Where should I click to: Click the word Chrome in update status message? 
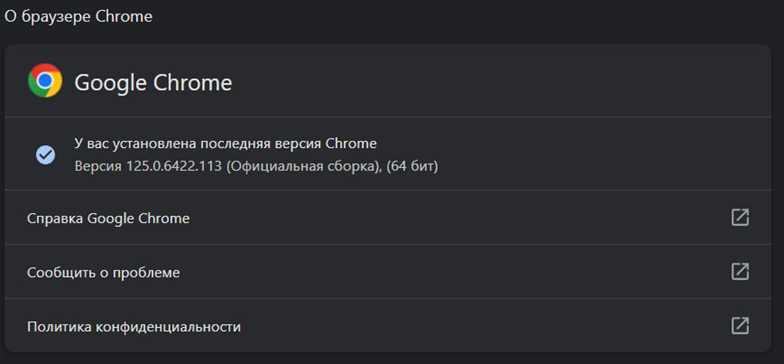[351, 144]
